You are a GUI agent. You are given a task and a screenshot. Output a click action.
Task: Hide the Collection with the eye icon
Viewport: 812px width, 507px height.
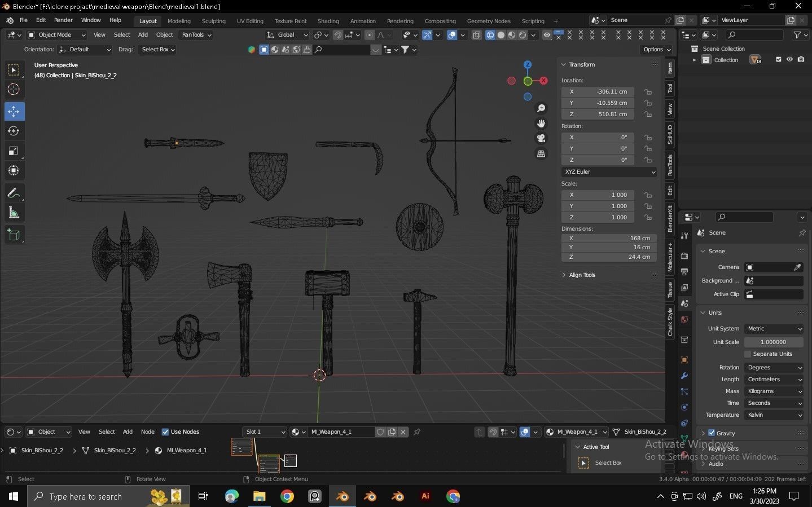789,59
